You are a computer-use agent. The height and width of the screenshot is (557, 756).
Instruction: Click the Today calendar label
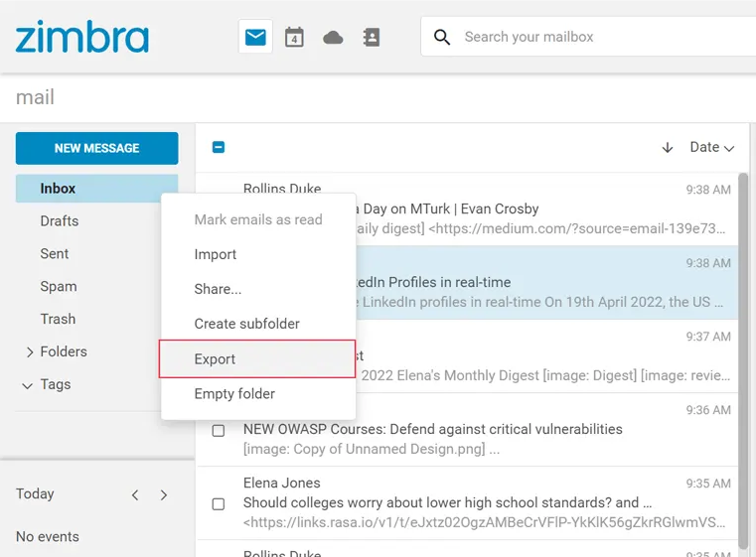(x=35, y=493)
